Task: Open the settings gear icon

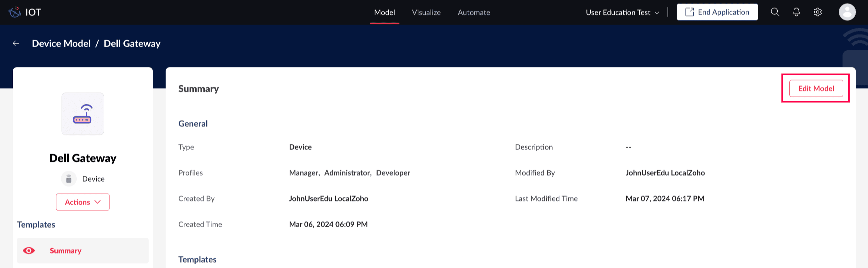Action: click(817, 12)
